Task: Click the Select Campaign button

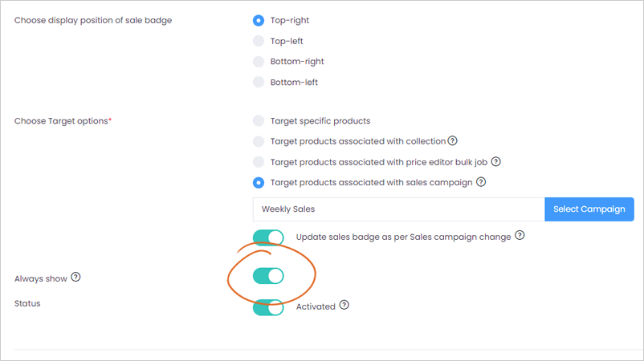Action: coord(589,209)
